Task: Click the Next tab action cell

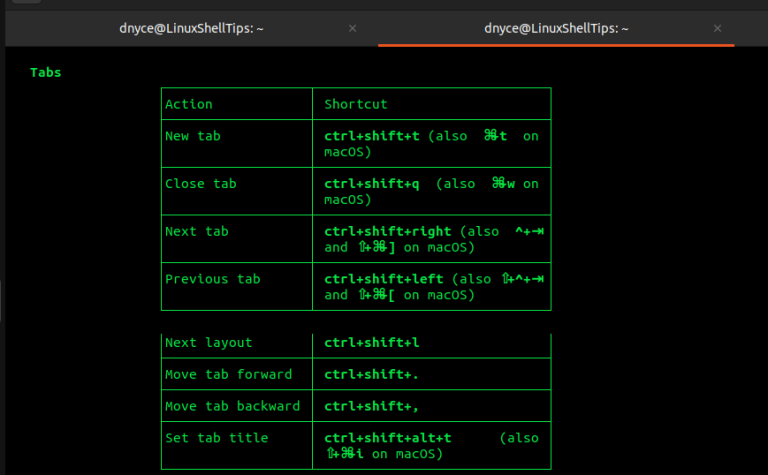Action: click(197, 232)
